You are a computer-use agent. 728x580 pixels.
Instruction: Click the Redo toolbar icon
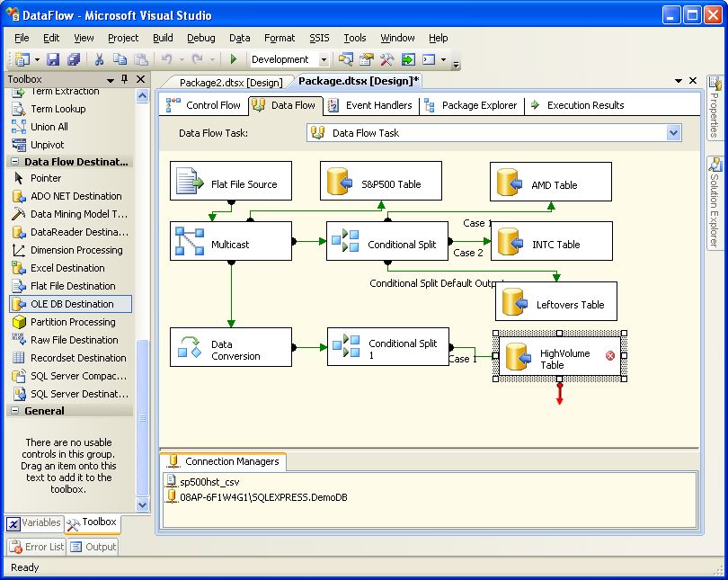point(198,59)
